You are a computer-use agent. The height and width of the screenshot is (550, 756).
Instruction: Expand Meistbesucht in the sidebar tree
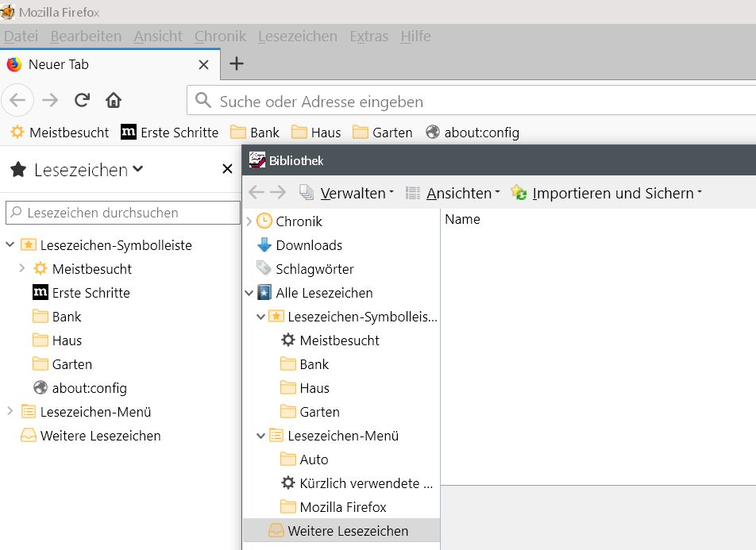click(21, 268)
